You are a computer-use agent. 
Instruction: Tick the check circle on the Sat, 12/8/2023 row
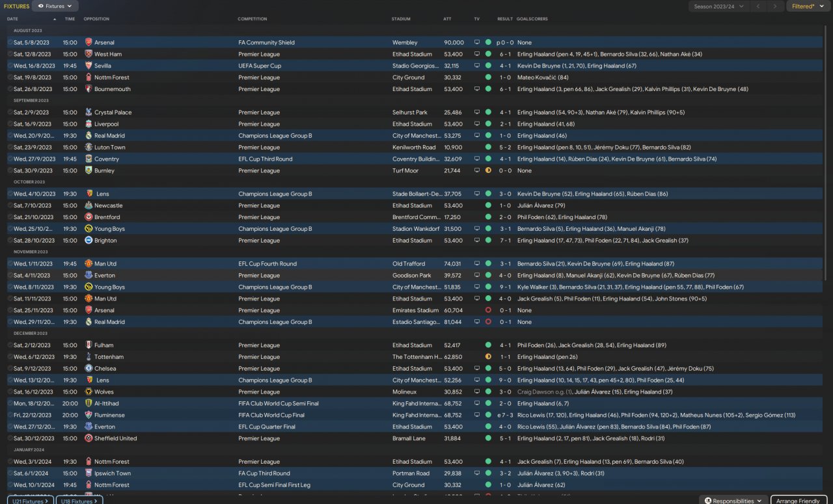click(10, 54)
